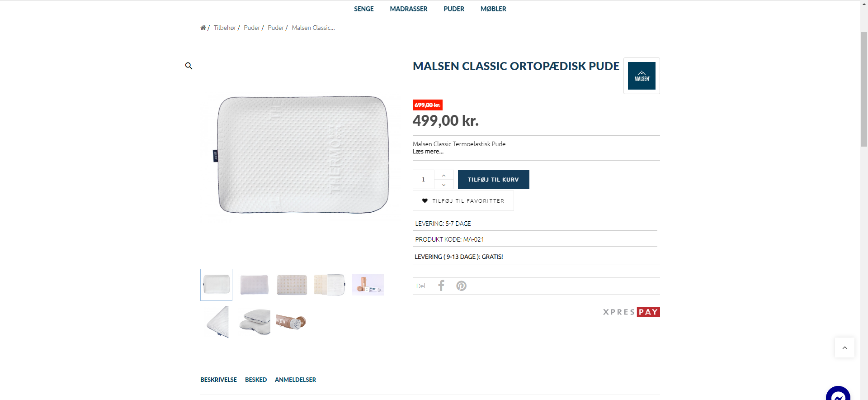Switch to the Besked tab
Screen dimensions: 868x400
(256, 380)
